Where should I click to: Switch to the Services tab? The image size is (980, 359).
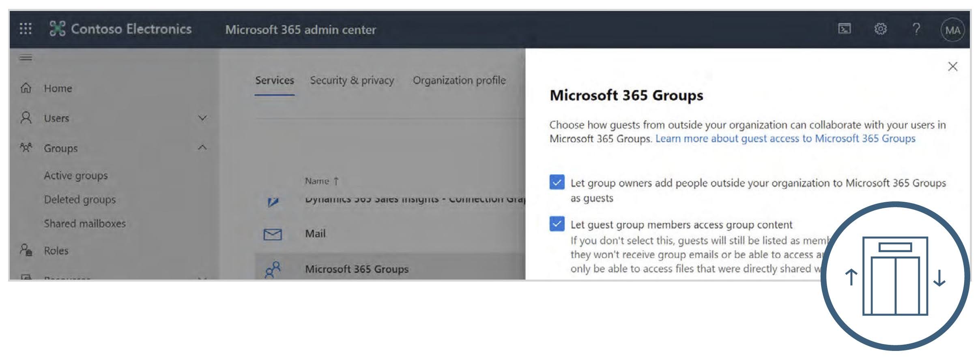(275, 80)
